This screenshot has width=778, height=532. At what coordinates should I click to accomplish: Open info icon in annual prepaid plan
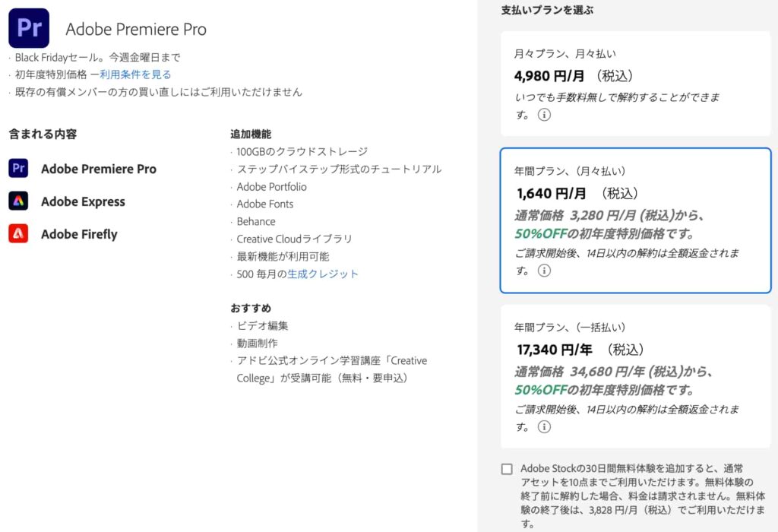click(x=544, y=426)
